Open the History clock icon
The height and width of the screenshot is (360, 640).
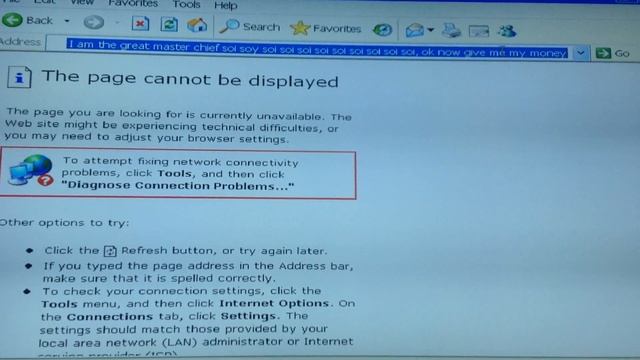382,29
